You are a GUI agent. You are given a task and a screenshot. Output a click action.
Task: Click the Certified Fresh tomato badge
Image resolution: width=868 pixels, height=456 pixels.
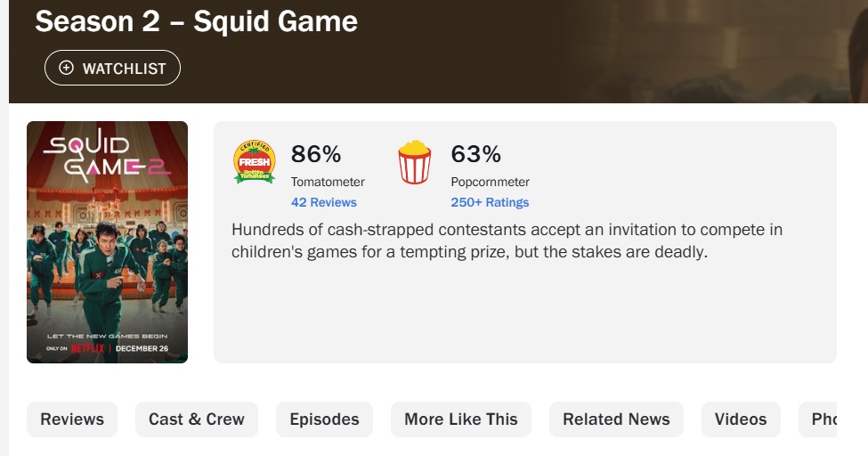point(254,162)
